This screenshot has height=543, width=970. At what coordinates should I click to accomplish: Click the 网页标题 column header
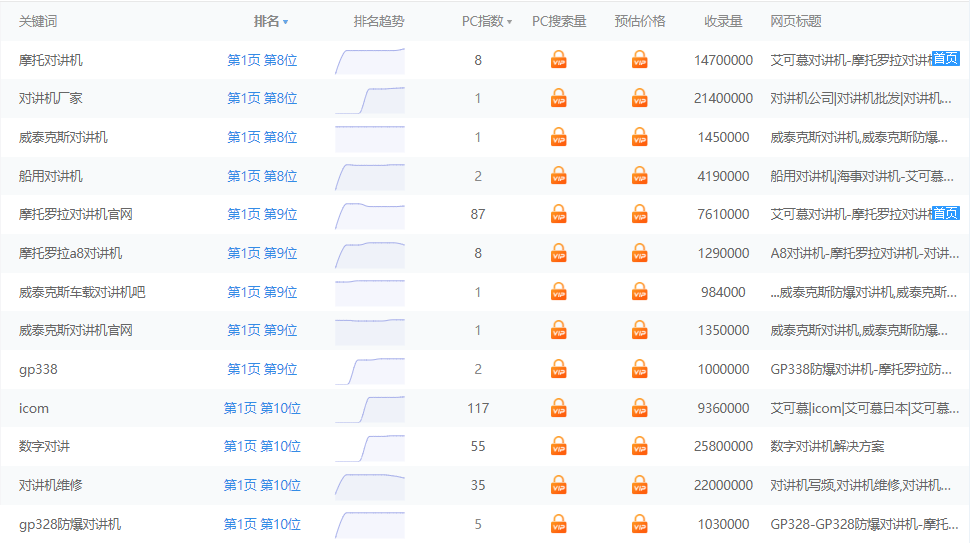[796, 21]
